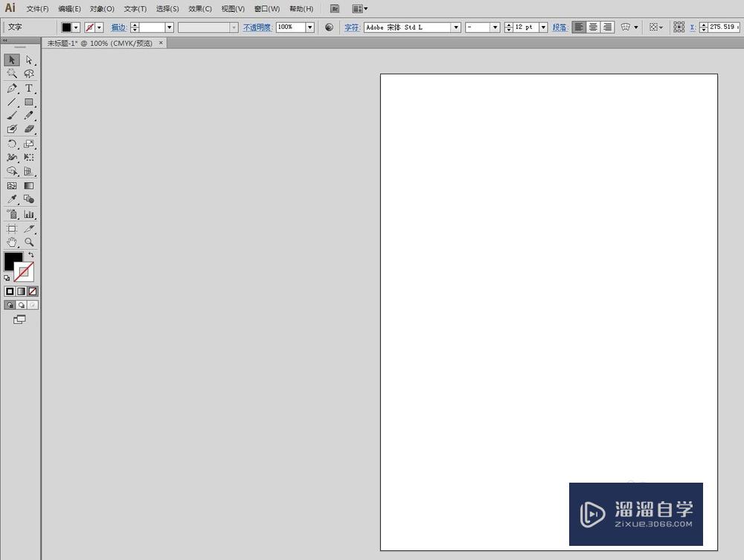Set paint mode to Color
Screen dimensions: 744x560
10,291
